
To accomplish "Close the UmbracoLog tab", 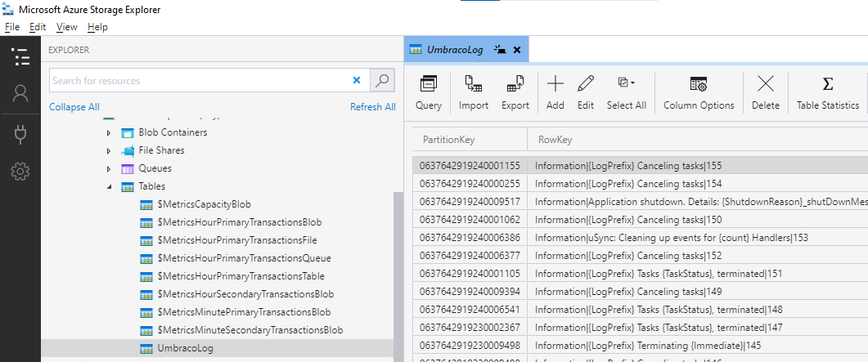I will pos(517,50).
